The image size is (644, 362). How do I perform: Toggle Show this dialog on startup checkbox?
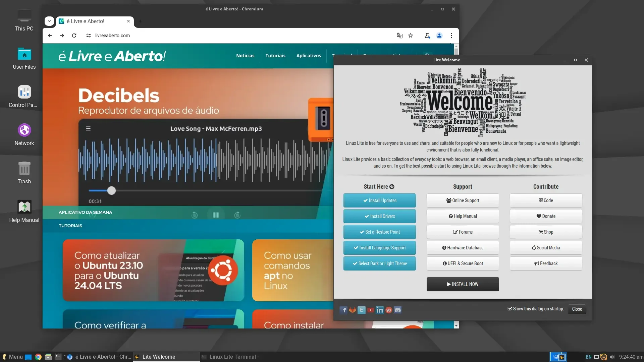510,309
